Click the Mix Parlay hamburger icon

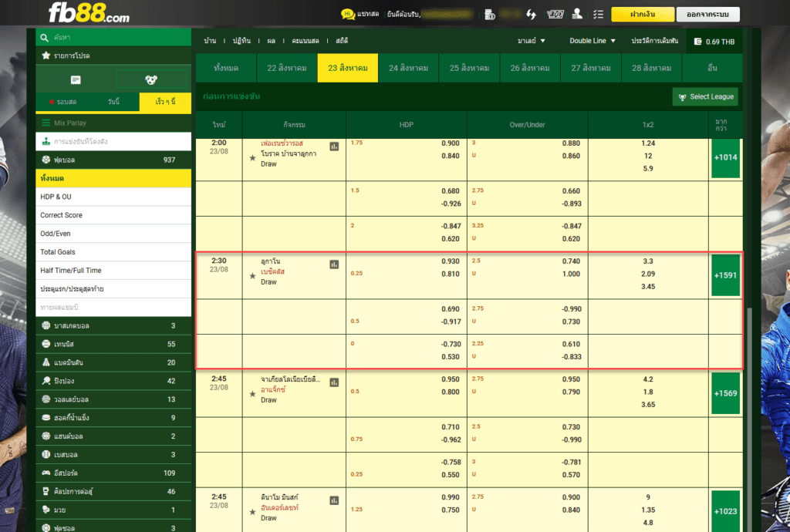(46, 123)
